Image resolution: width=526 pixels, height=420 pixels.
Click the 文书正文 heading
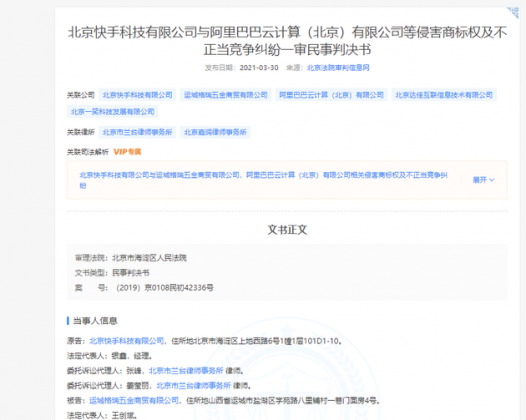pos(287,230)
